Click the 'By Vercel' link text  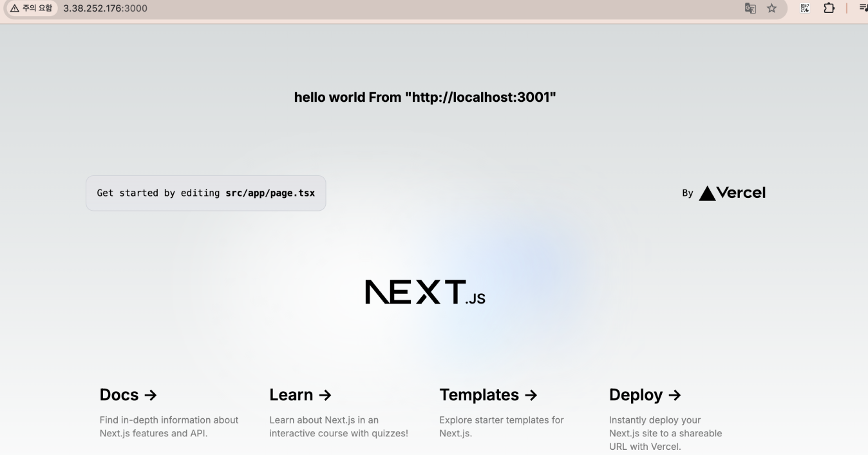click(724, 193)
